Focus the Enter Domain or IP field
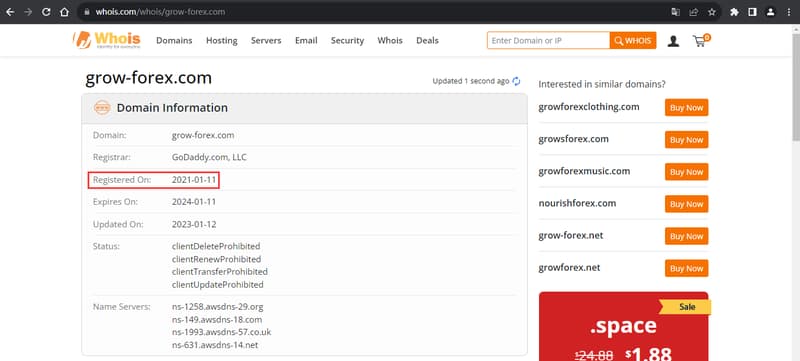This screenshot has height=361, width=800. (x=548, y=40)
